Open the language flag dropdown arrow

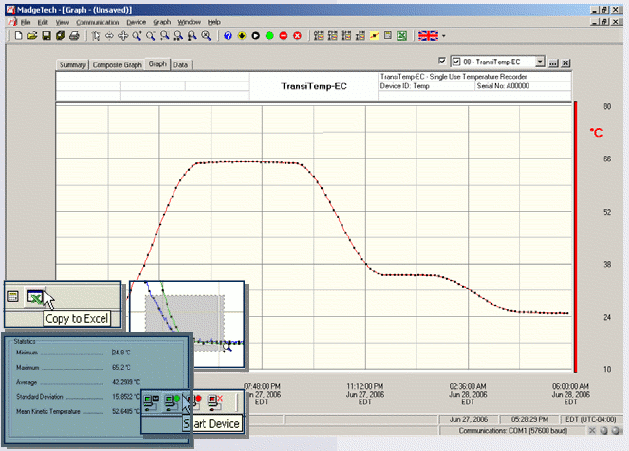(444, 36)
